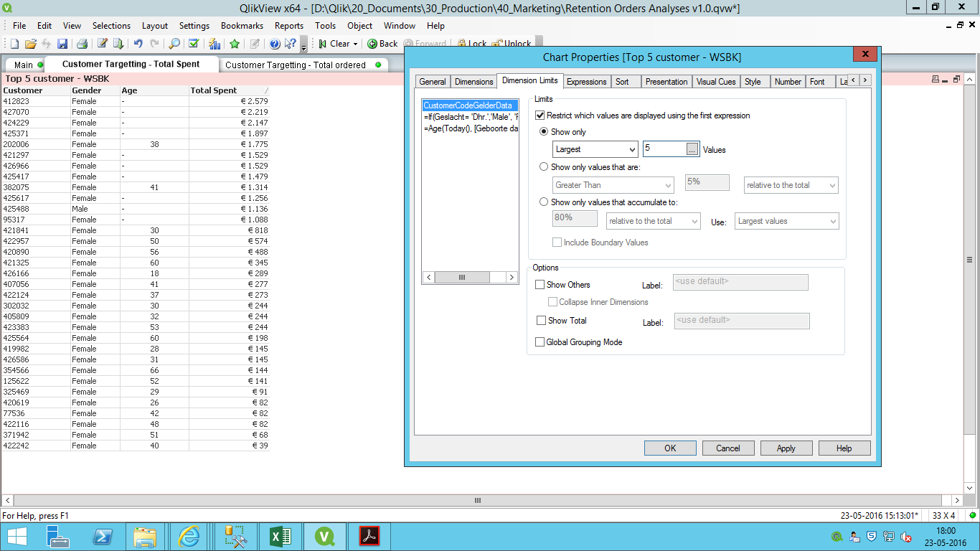This screenshot has width=980, height=551.
Task: Uncheck Restrict which values are displayed
Action: coord(540,116)
